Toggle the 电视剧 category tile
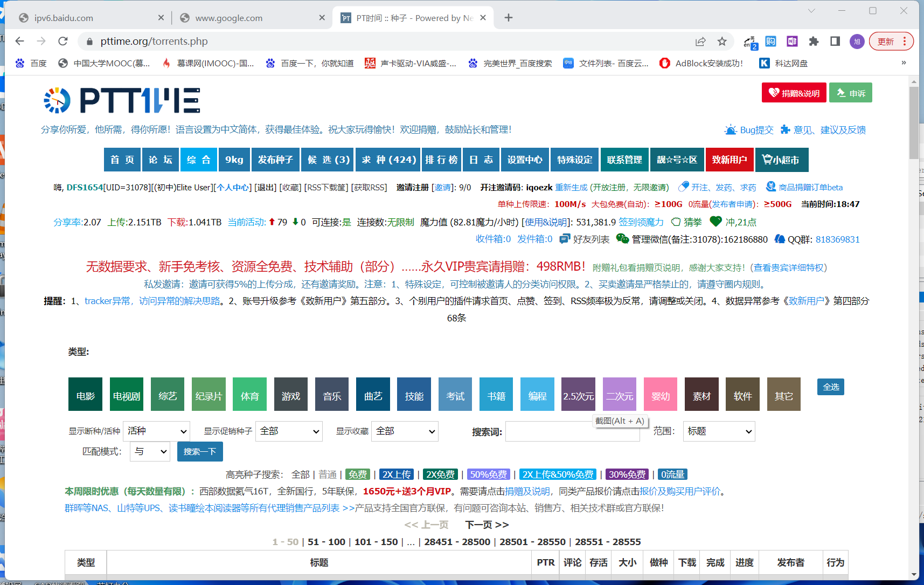The image size is (924, 585). point(127,394)
